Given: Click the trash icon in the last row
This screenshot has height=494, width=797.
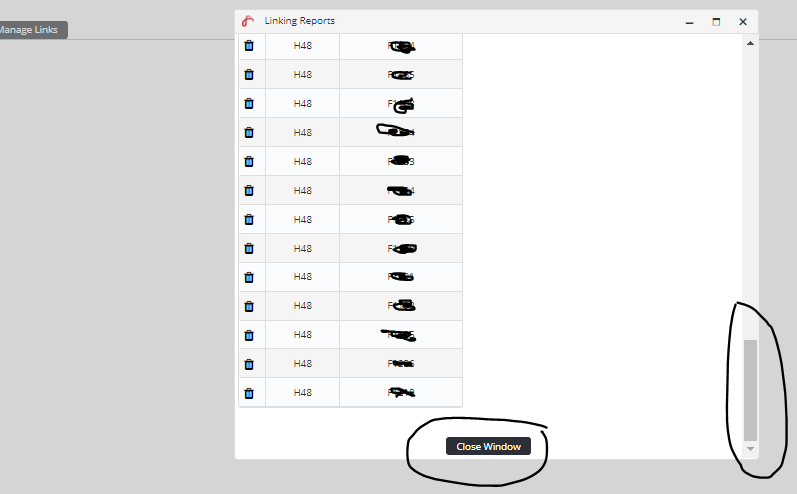Looking at the screenshot, I should coord(249,394).
